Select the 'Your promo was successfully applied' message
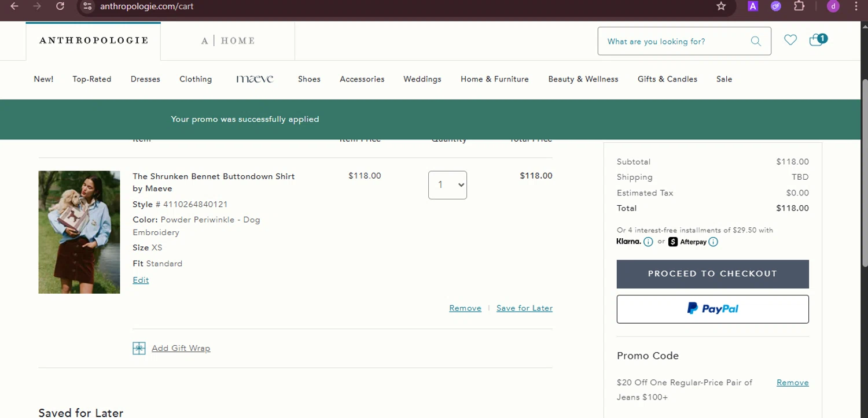The height and width of the screenshot is (418, 868). click(245, 119)
